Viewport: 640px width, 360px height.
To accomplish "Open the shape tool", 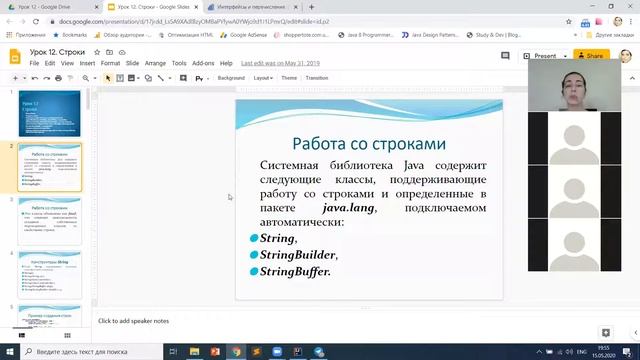I will coord(148,78).
